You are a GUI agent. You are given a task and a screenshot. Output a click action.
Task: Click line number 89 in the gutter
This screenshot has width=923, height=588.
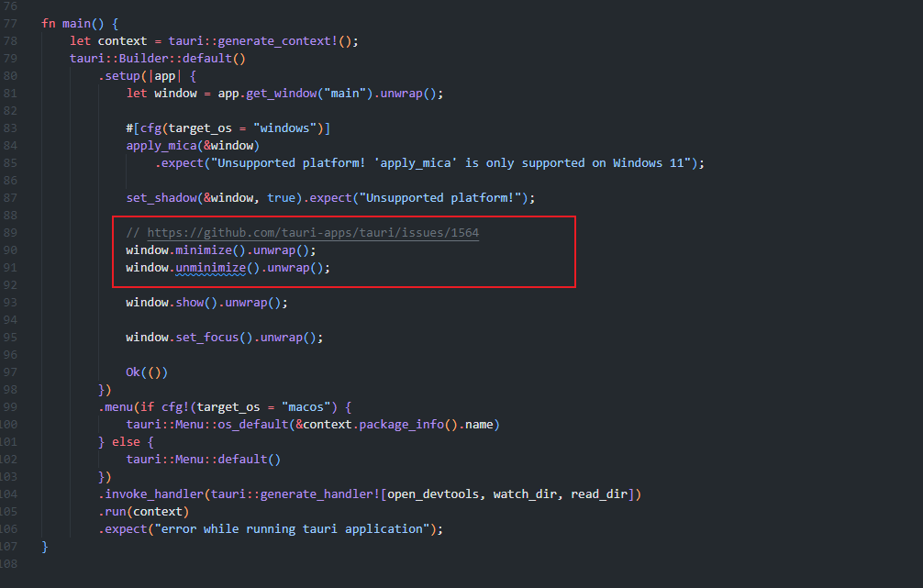pos(10,232)
